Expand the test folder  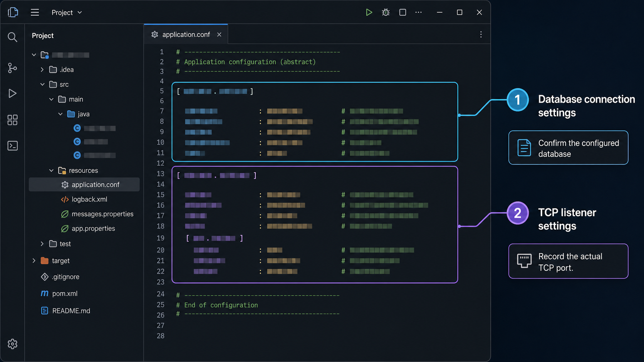(x=42, y=244)
